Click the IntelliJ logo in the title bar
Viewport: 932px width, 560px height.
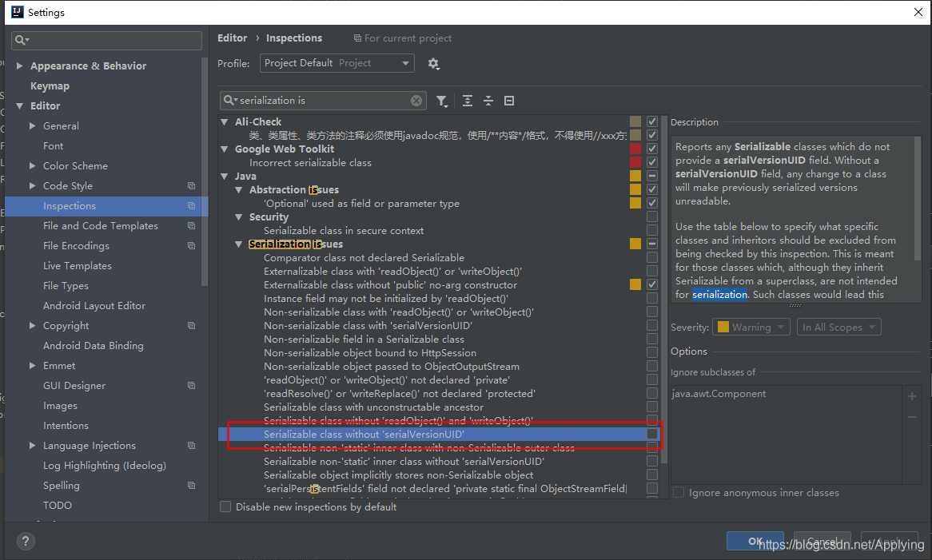pyautogui.click(x=18, y=12)
